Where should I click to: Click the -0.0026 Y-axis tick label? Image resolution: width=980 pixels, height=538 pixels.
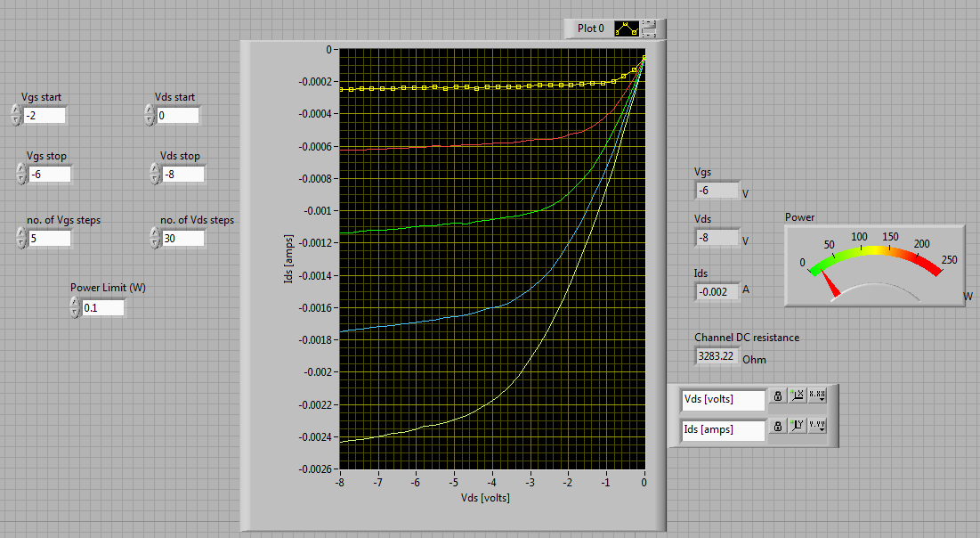pos(315,469)
